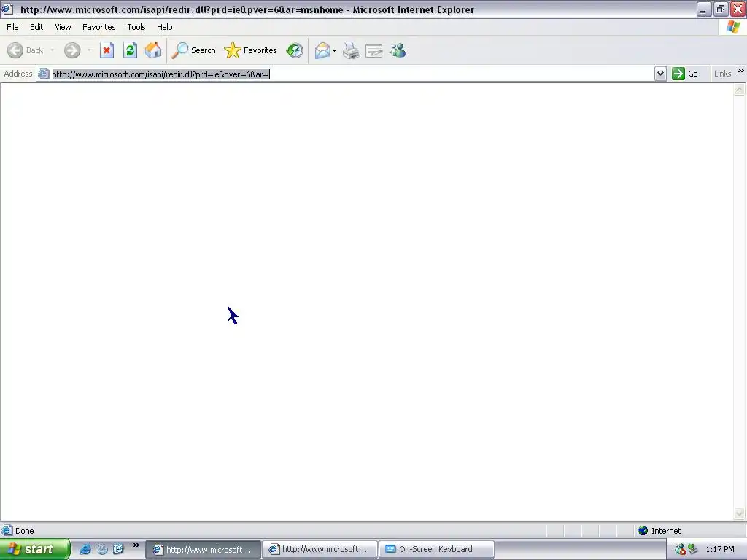Click the Edit page toolbar icon
The height and width of the screenshot is (560, 747).
coord(374,50)
